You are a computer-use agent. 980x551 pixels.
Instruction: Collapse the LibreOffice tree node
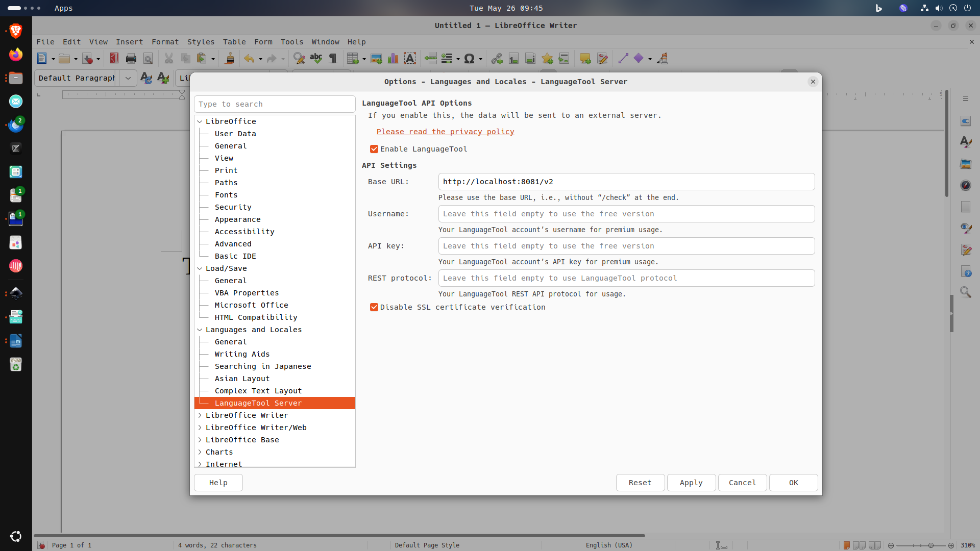coord(200,121)
